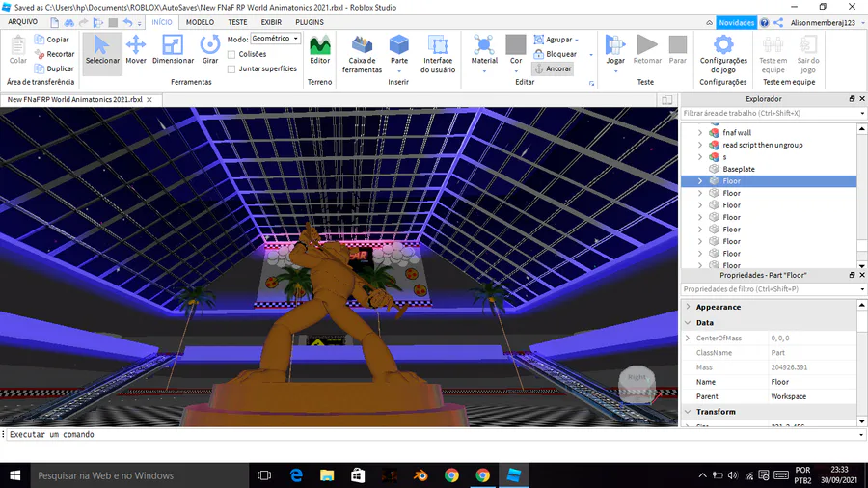
Task: Enable Juntar superfícies checkbox
Action: [x=231, y=69]
